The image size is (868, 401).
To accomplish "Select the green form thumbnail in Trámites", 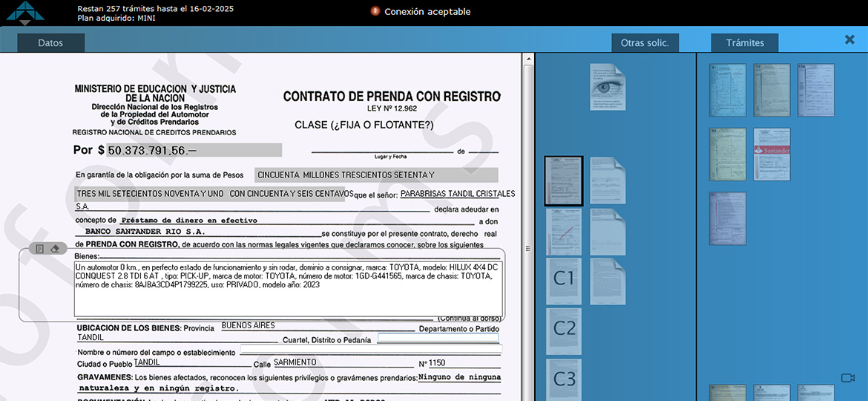I will [727, 154].
